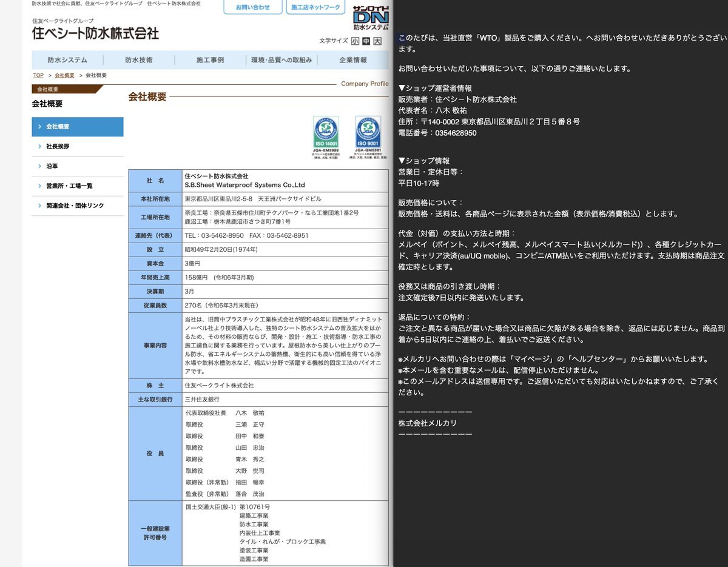Open the 企業情報 nav tab

click(353, 60)
